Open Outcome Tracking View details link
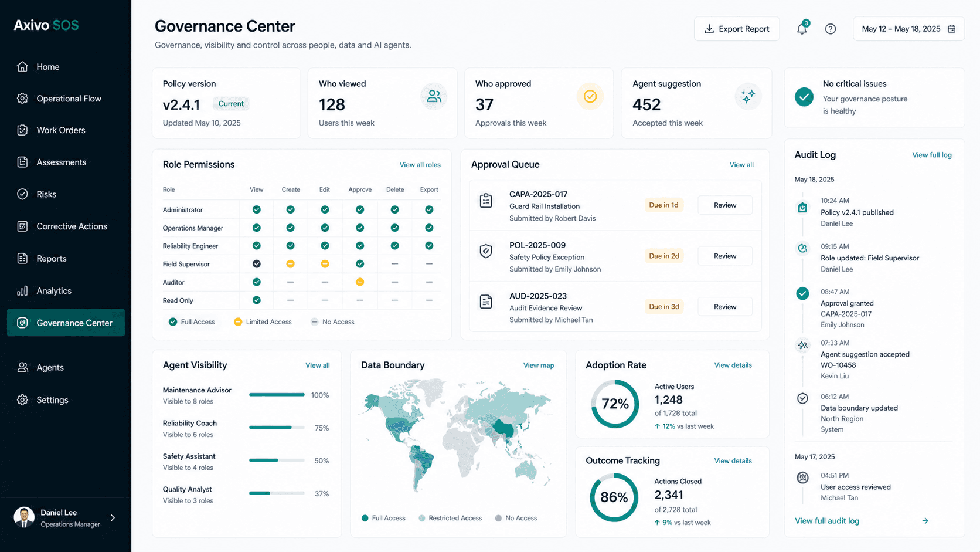Image resolution: width=980 pixels, height=552 pixels. [733, 460]
